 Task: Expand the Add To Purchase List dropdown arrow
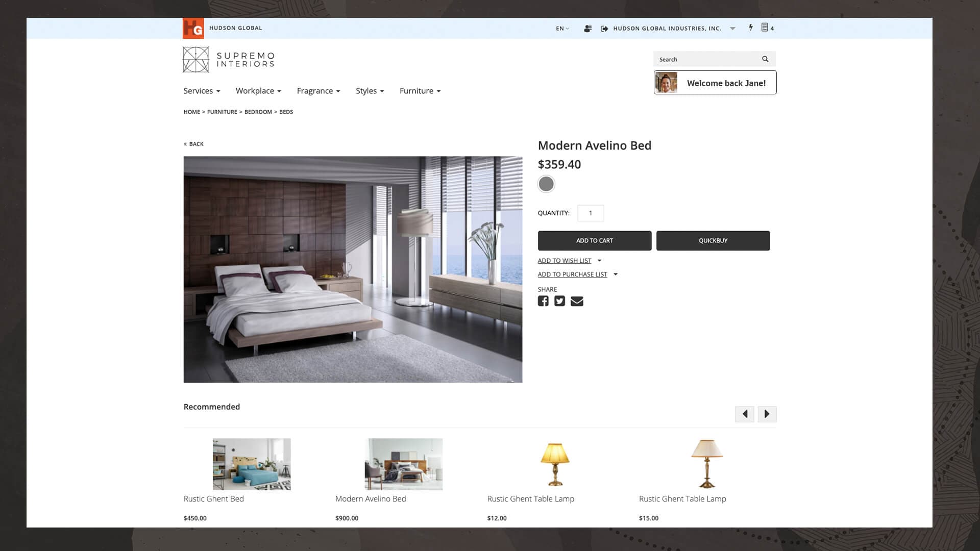[x=616, y=274]
